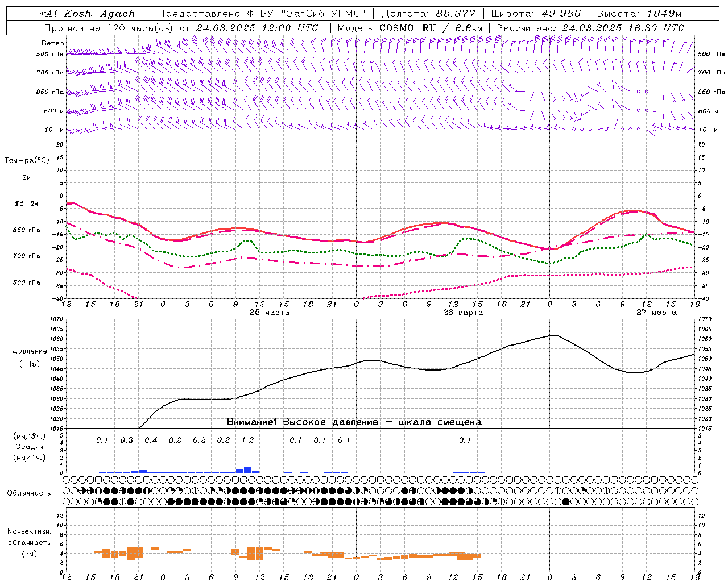Click the 26 марта date label
Screen dimensions: 728x582
[x=463, y=313]
